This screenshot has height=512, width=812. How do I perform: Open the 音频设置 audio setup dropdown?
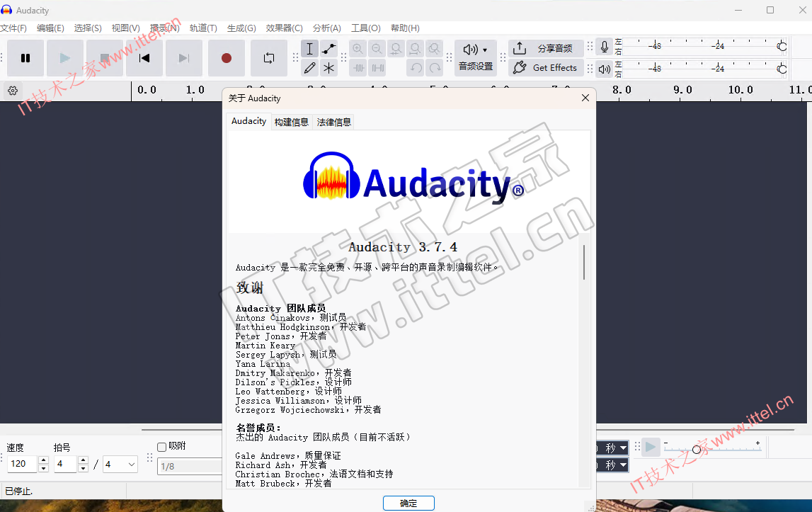tap(476, 57)
